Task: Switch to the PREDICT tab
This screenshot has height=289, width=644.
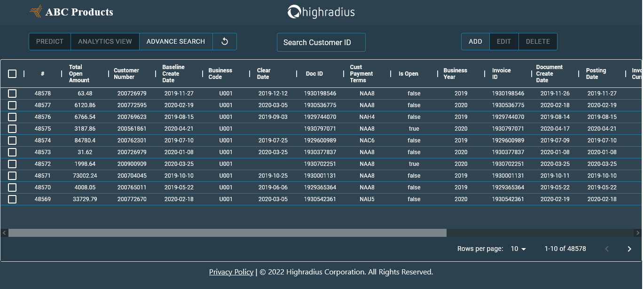Action: click(49, 41)
